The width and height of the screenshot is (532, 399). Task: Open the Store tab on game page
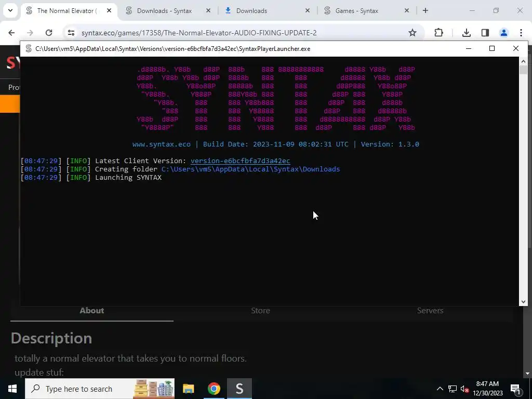[261, 311]
